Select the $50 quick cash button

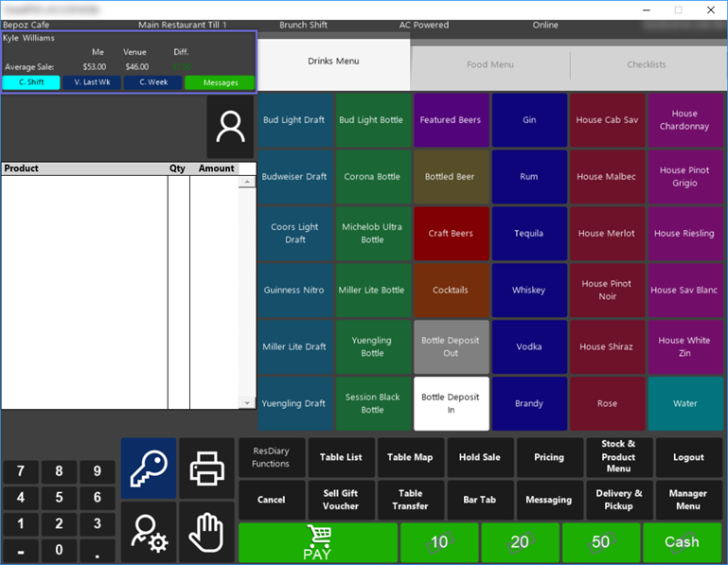click(601, 542)
